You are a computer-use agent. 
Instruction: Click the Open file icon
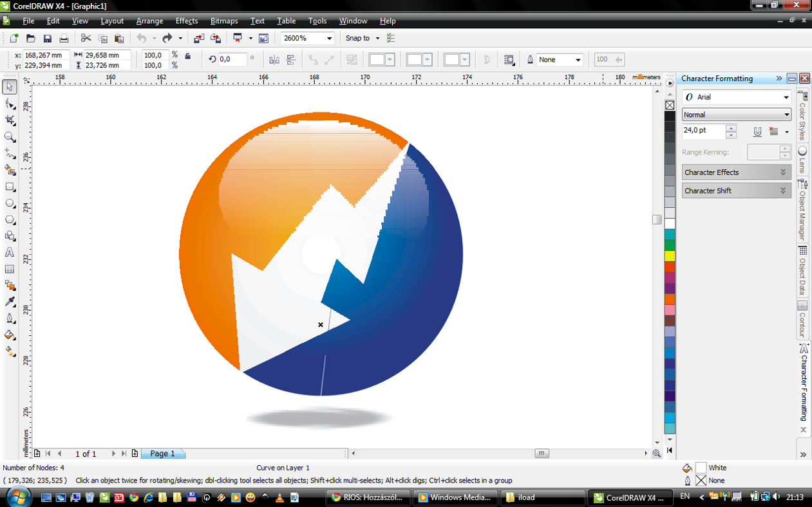pos(30,39)
